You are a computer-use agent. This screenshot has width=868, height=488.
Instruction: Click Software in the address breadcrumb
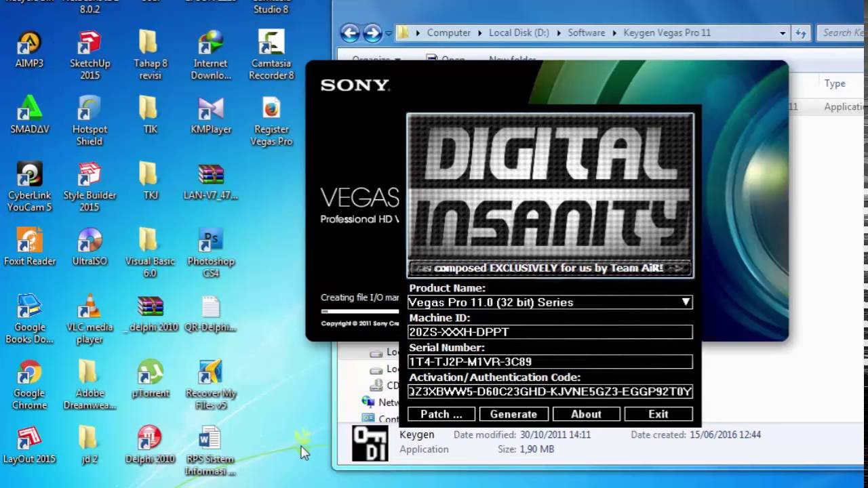[587, 33]
